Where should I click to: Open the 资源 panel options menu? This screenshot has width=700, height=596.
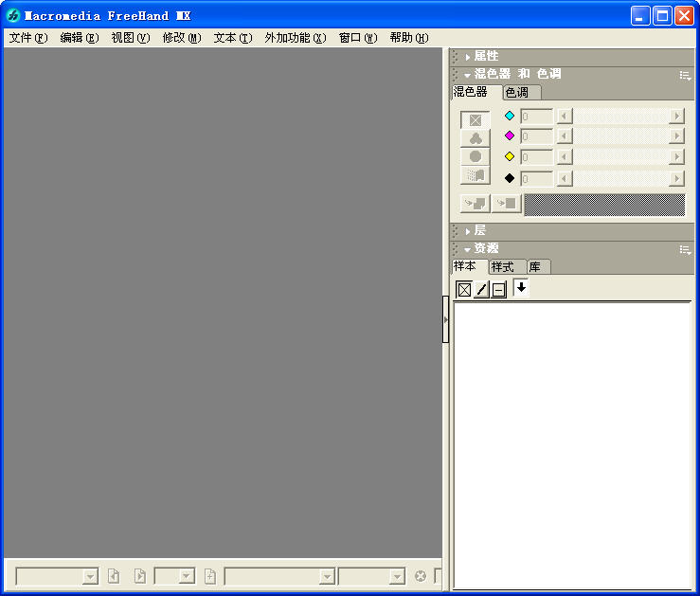tap(685, 249)
